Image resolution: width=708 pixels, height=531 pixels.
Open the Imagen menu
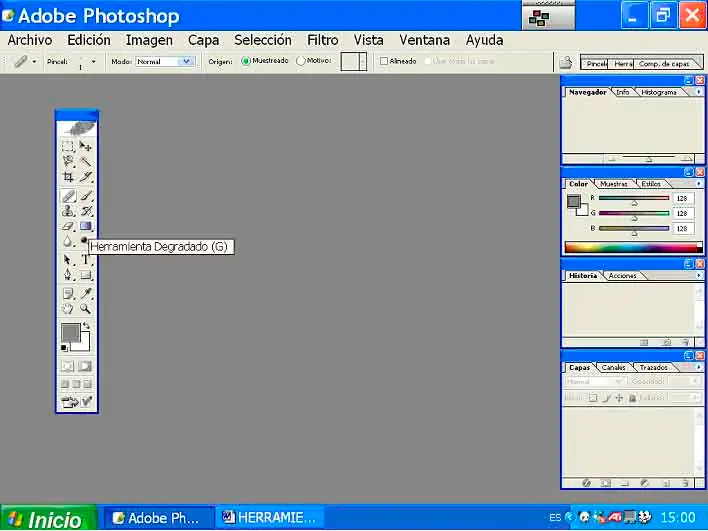149,40
